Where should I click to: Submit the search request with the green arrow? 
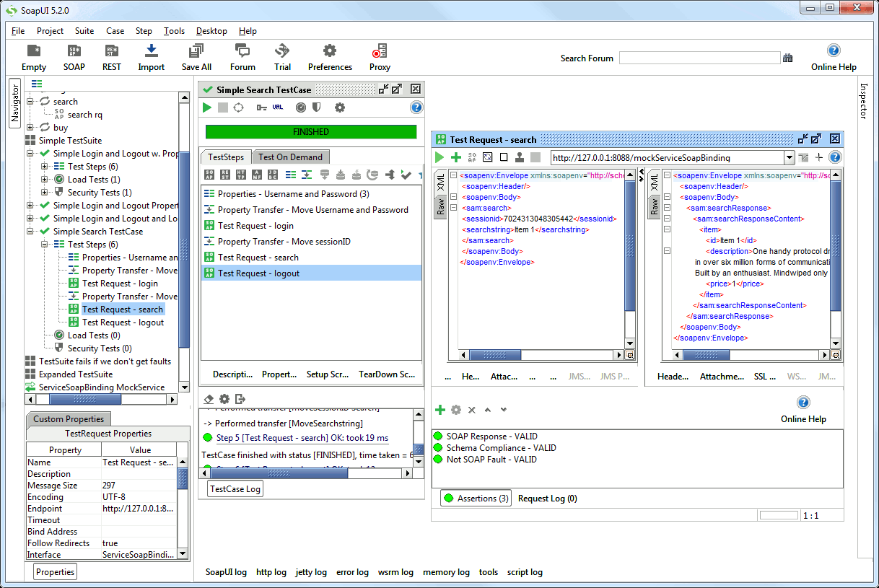tap(439, 157)
